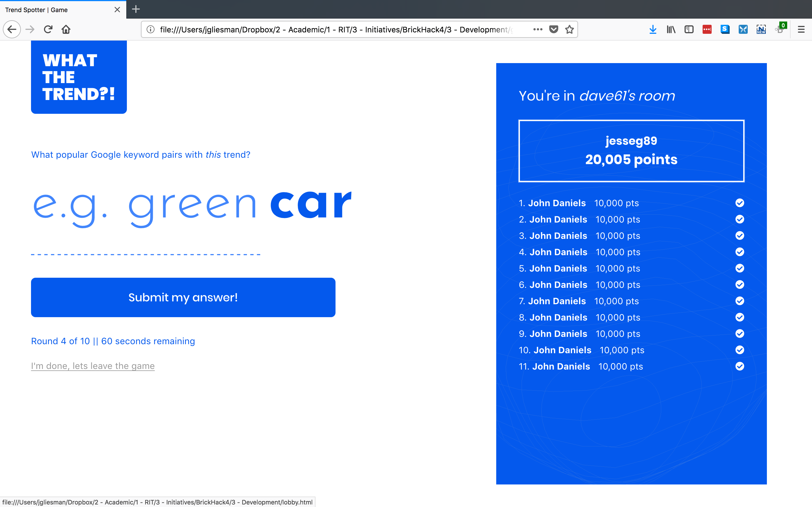
Task: Click checkmark next to 1. John Daniels
Action: 740,203
